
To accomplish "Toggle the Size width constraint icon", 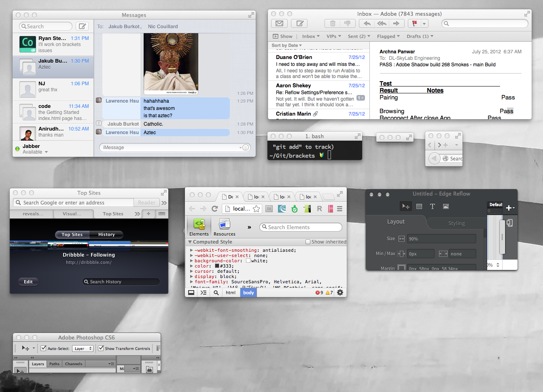I will pos(401,239).
